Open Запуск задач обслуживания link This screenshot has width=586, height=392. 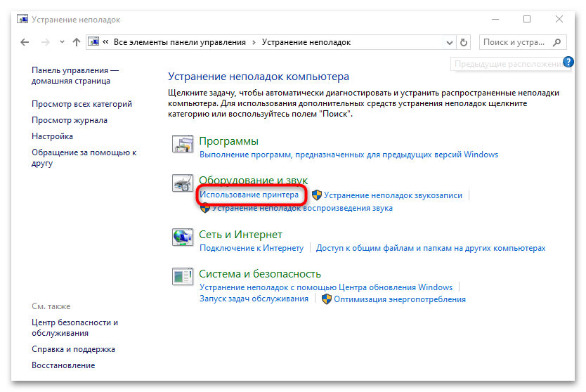pos(254,299)
